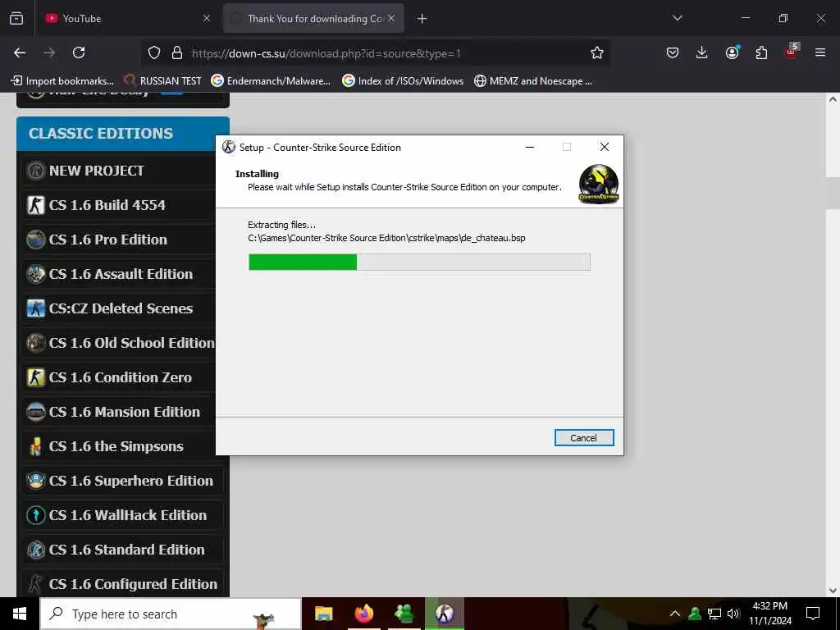Click the site security padlock icon
This screenshot has width=840, height=630.
(x=177, y=53)
